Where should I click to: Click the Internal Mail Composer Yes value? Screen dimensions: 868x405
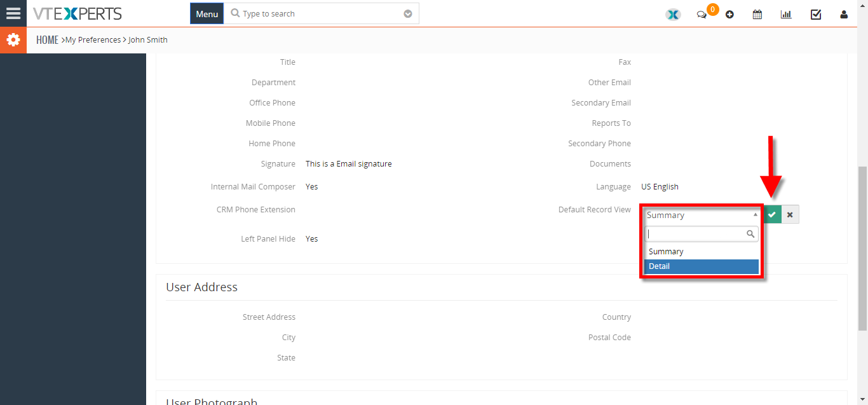tap(311, 187)
